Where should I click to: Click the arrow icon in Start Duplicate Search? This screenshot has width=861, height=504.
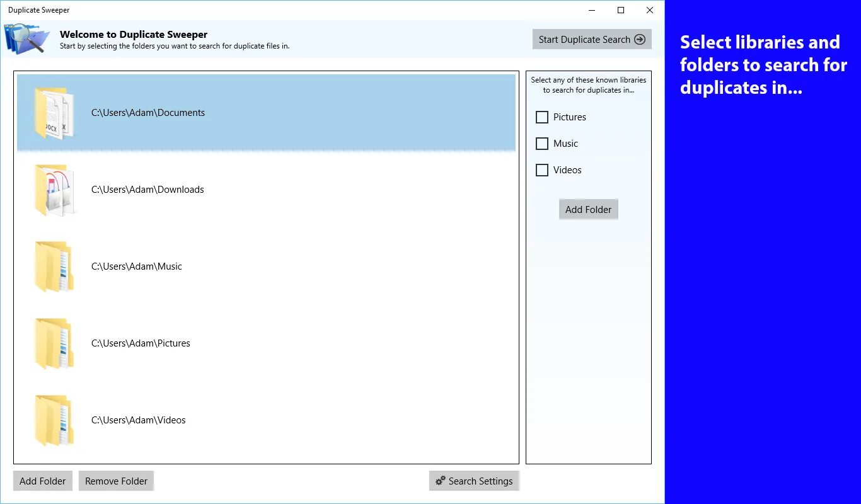pyautogui.click(x=640, y=40)
